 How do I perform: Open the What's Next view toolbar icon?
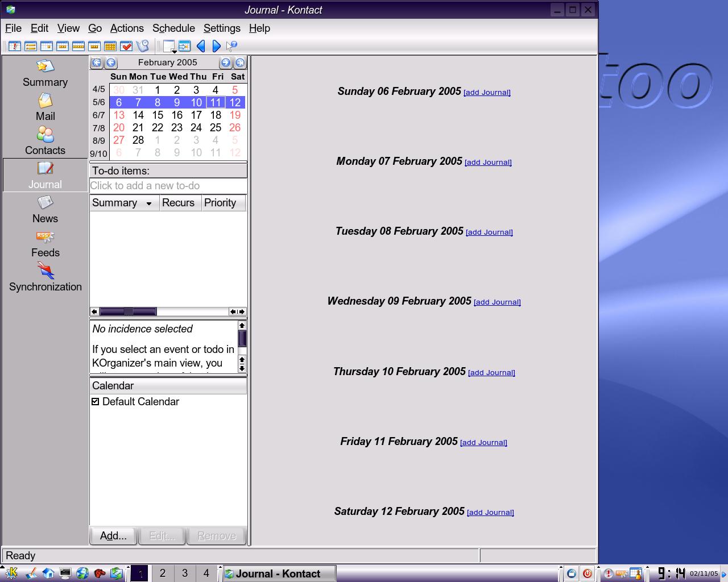point(15,46)
